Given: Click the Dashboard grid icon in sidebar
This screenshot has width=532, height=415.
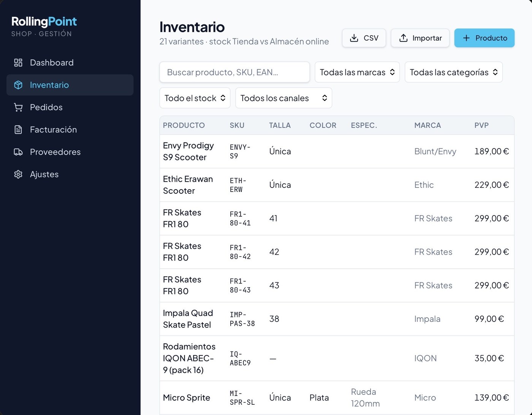Looking at the screenshot, I should click(18, 63).
